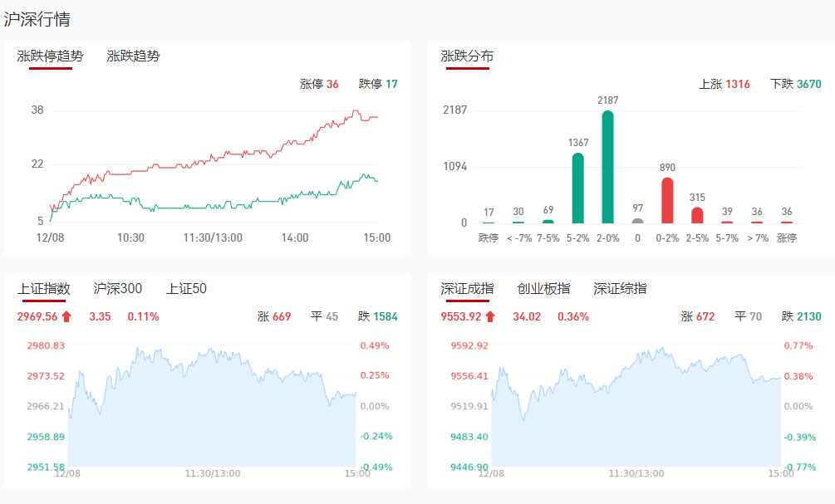Image resolution: width=835 pixels, height=504 pixels.
Task: Click the gray bar labeled 97
Action: 637,221
